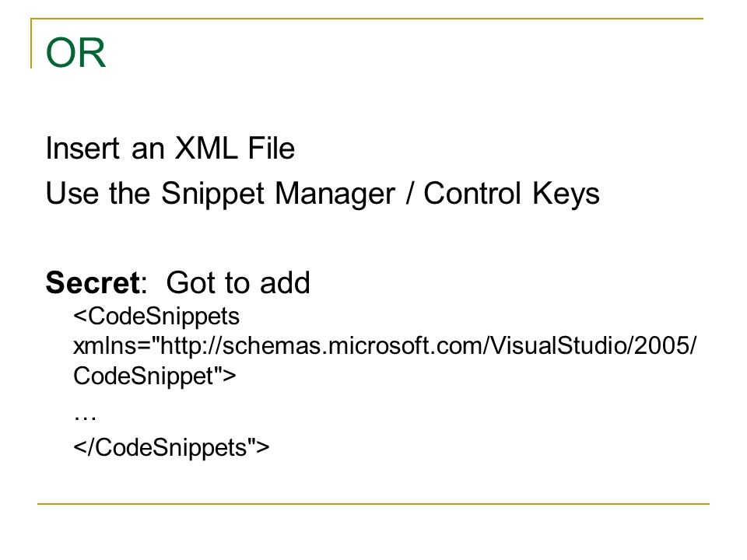
Task: Click the phrase Got to add
Action: click(x=238, y=282)
